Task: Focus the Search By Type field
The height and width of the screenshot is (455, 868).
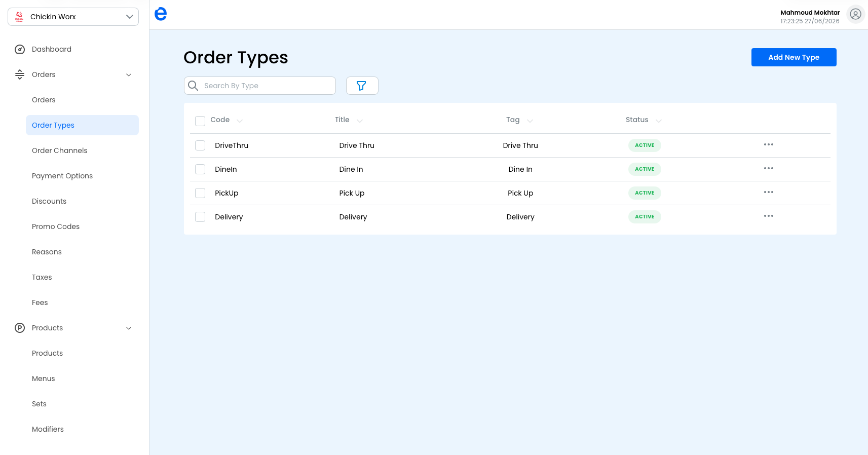Action: pyautogui.click(x=260, y=86)
